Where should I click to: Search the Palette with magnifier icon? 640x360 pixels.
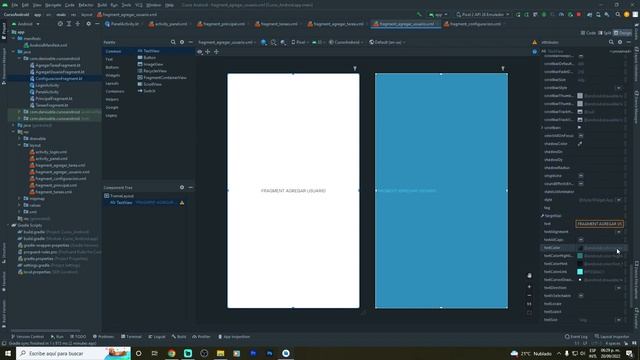pos(173,42)
